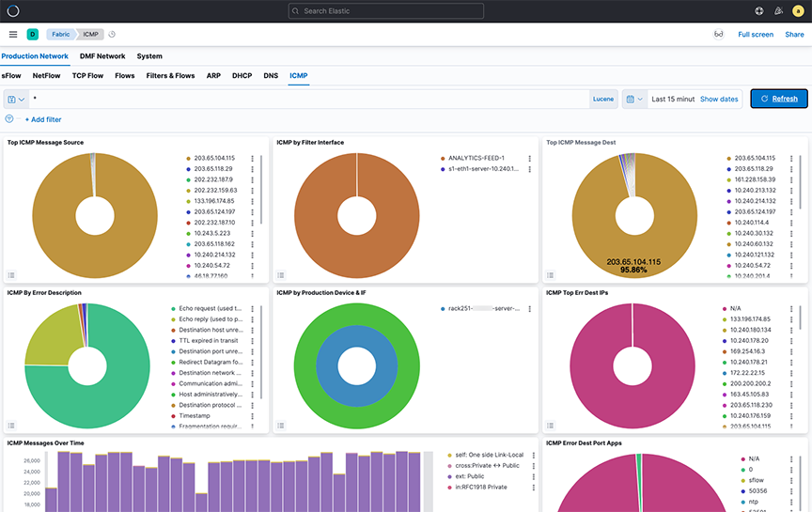Viewport: 812px width, 512px height.
Task: Click Add filter link
Action: [43, 119]
